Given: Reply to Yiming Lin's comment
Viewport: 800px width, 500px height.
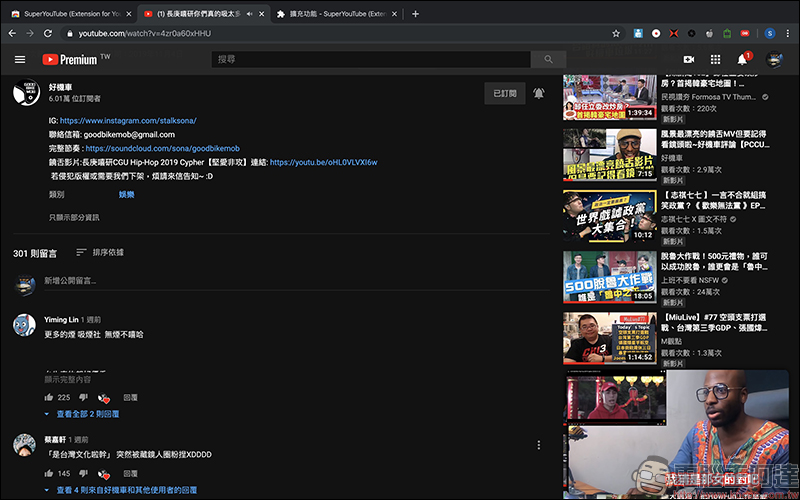Looking at the screenshot, I should (130, 397).
